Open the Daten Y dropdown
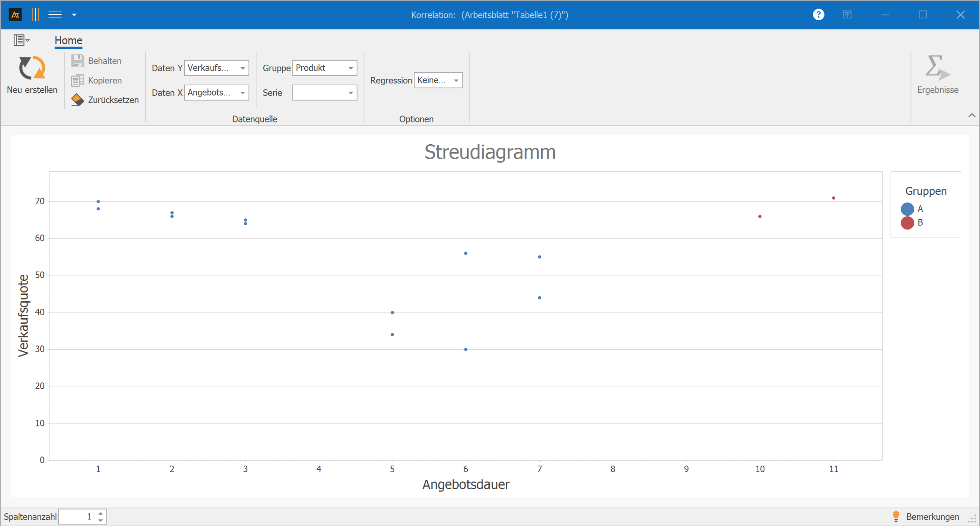 pos(243,68)
